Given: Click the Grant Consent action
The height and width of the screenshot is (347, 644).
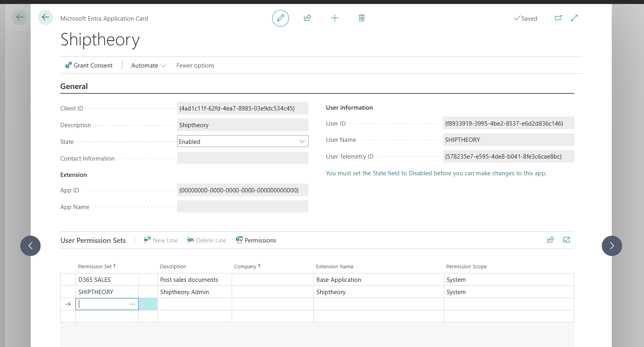Looking at the screenshot, I should coord(89,66).
